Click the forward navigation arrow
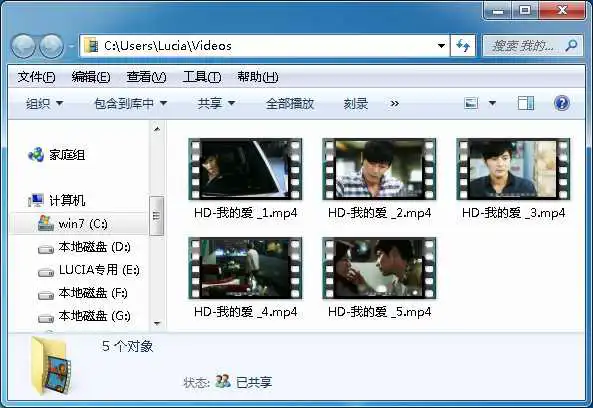Viewport: 593px width, 408px height. [51, 46]
